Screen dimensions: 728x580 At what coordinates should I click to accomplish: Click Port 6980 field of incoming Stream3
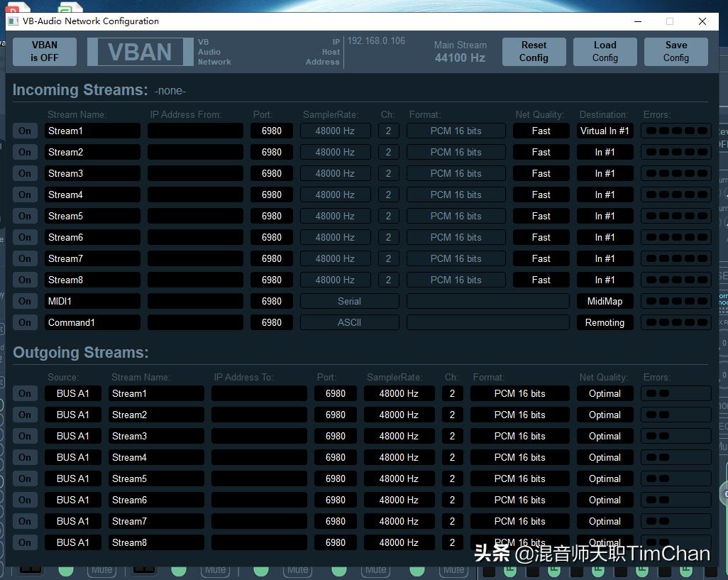click(x=272, y=174)
